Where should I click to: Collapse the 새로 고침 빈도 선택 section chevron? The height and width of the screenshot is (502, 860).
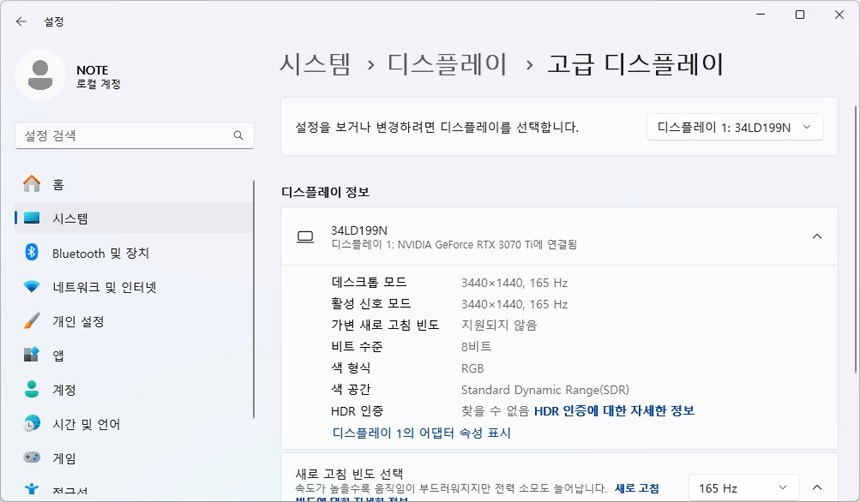[x=816, y=488]
